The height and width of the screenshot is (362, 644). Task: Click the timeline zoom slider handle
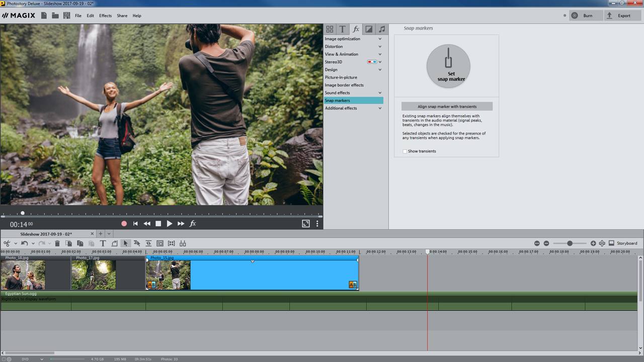click(570, 243)
